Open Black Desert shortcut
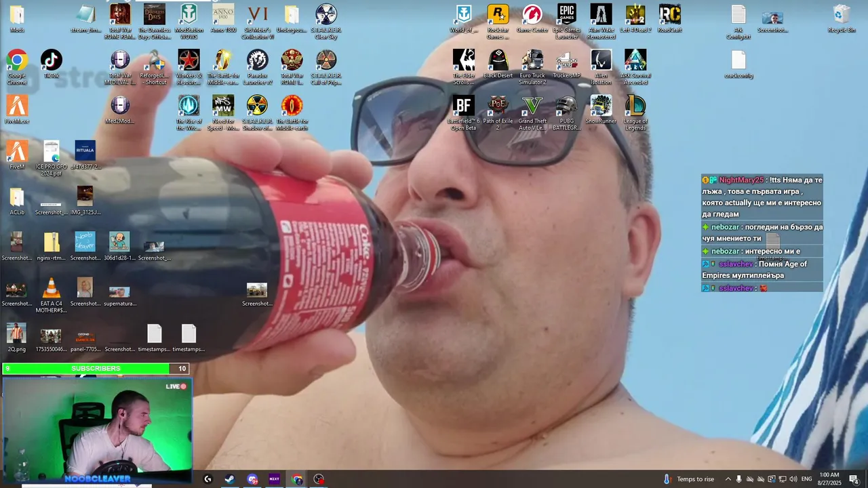The width and height of the screenshot is (868, 488). pyautogui.click(x=498, y=64)
